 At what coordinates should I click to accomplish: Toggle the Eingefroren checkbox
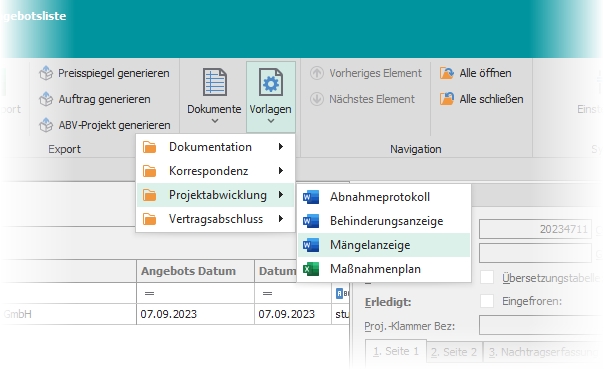point(487,301)
